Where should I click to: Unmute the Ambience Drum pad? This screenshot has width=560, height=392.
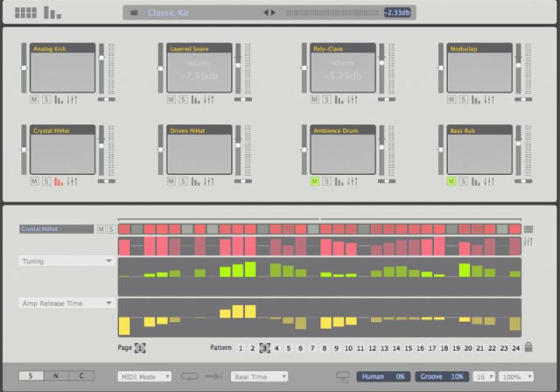click(314, 181)
